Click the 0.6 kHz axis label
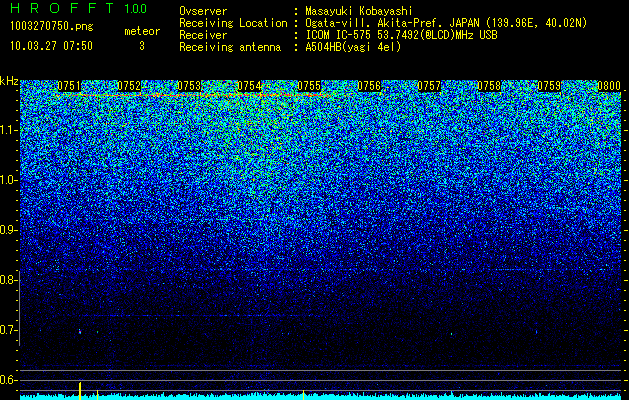This screenshot has height=400, width=629. [7, 380]
